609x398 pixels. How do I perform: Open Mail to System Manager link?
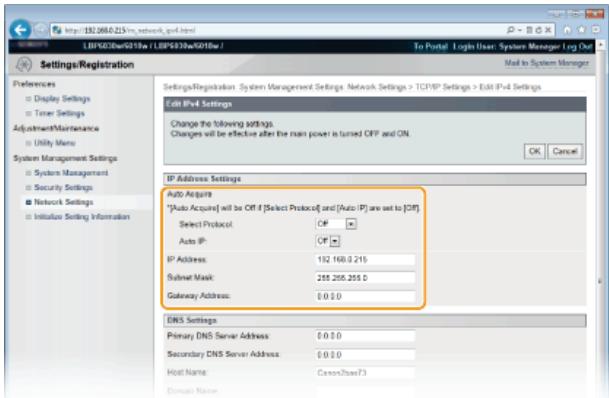[546, 63]
